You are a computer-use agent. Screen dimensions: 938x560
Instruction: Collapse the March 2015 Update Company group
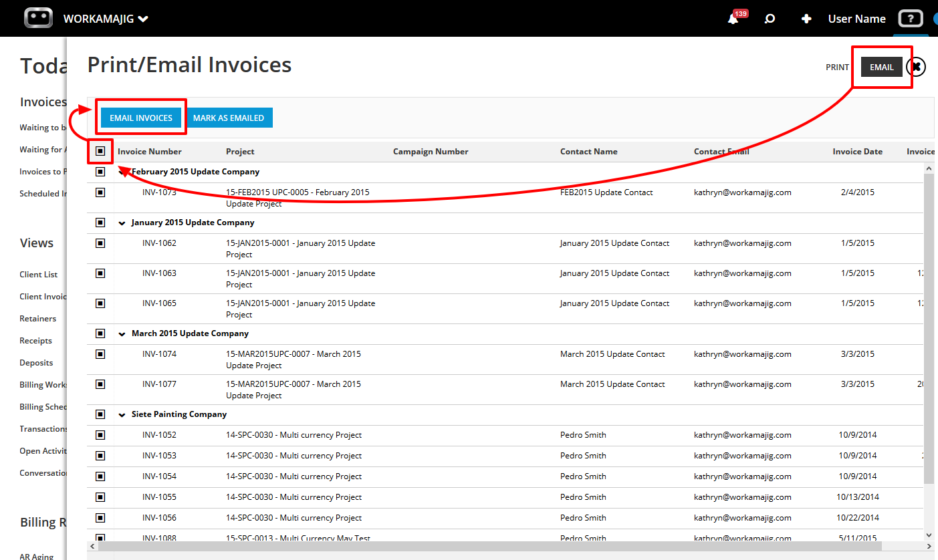122,334
